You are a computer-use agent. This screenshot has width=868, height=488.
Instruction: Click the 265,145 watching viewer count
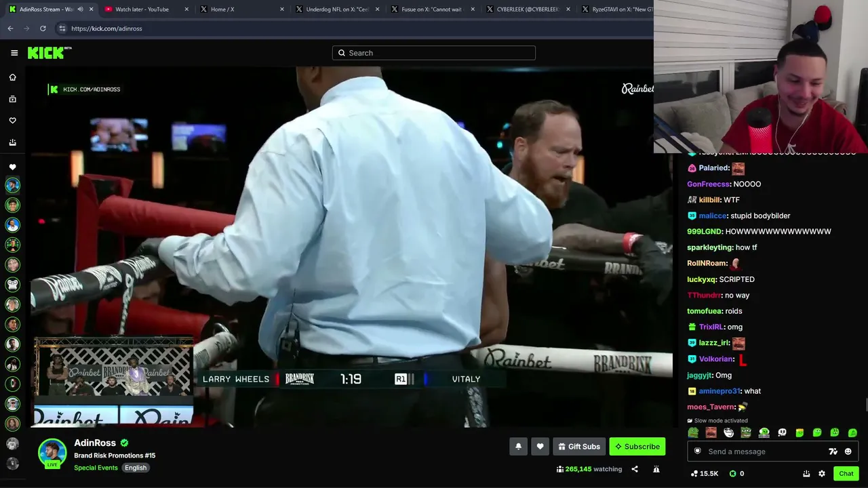pos(589,469)
